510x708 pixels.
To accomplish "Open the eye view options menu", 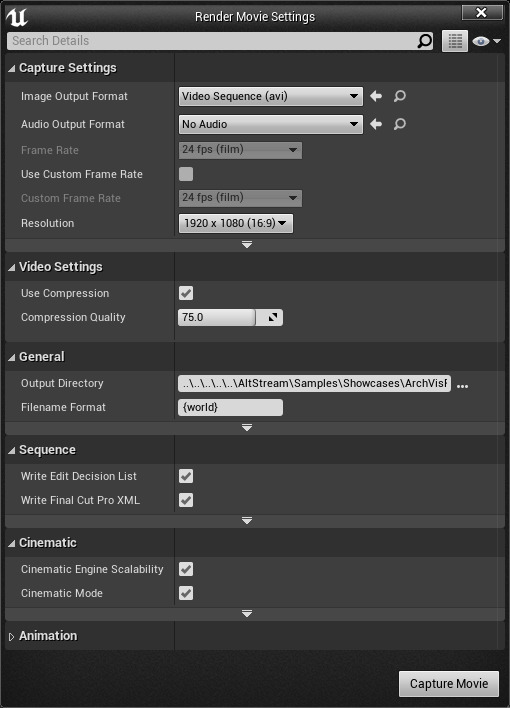I will (x=486, y=41).
